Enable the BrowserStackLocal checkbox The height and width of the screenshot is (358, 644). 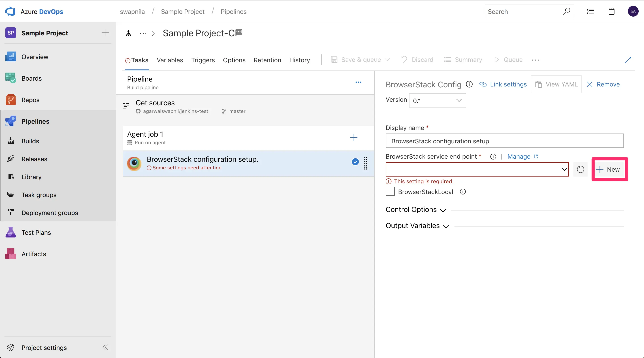[x=390, y=192]
